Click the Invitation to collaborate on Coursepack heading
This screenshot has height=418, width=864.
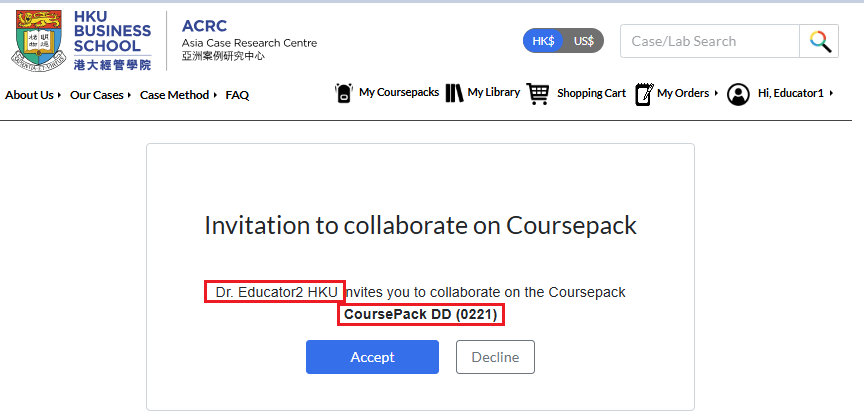[420, 225]
